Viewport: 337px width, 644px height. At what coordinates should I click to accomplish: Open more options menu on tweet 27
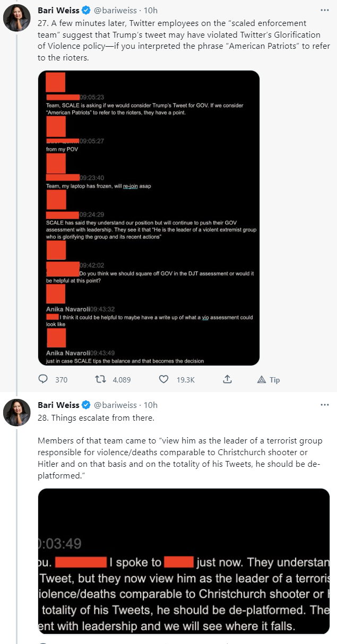325,11
